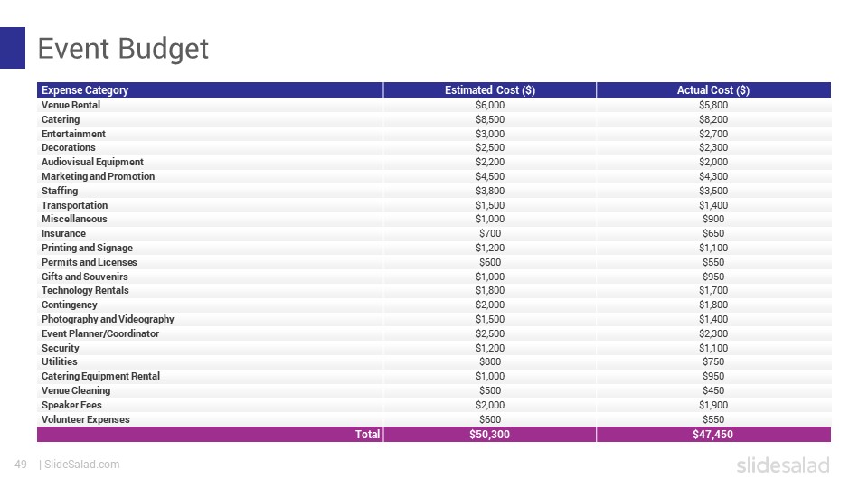The image size is (868, 488).
Task: Select the Audiovisual Equipment row label
Action: (92, 162)
